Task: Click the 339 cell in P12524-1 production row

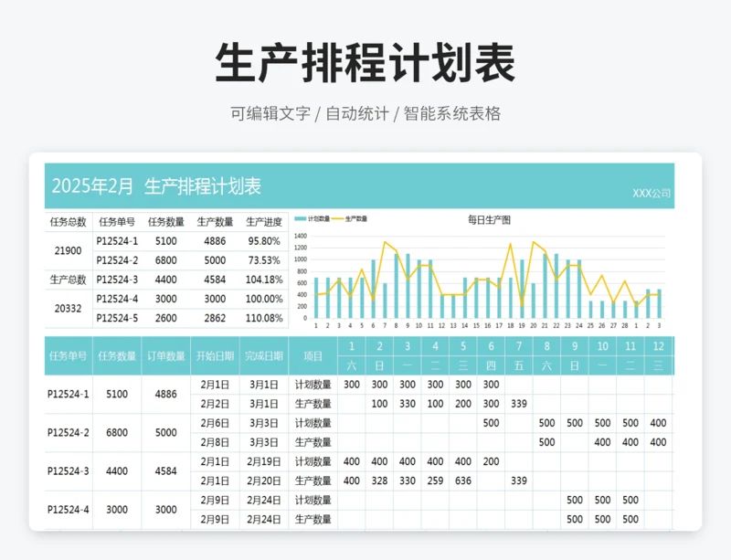Action: (519, 404)
